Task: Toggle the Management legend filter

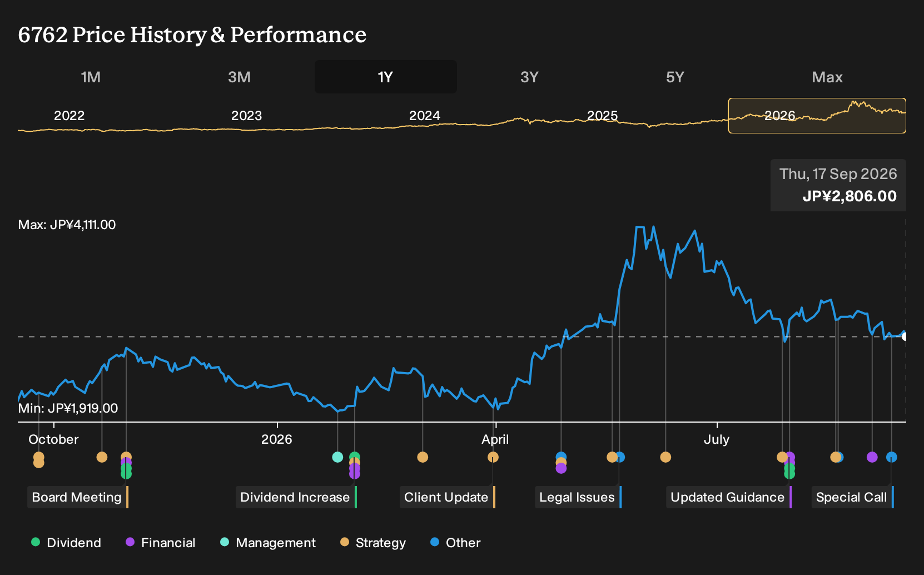Action: coord(268,543)
